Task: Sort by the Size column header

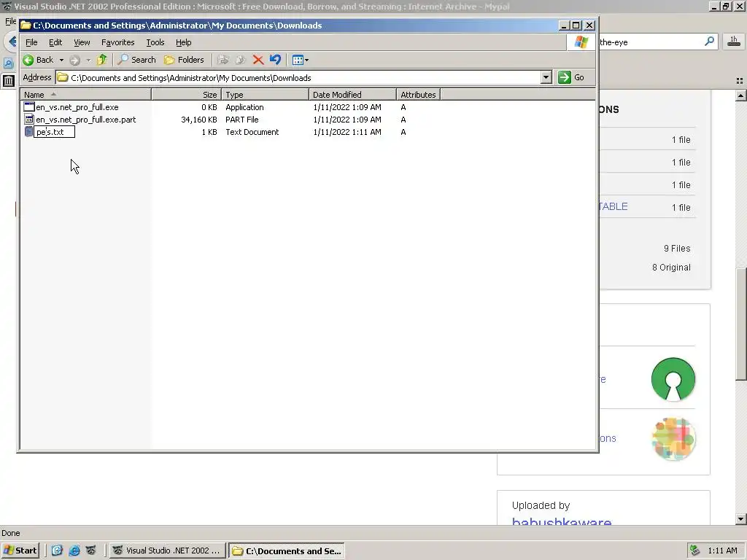Action: 186,95
